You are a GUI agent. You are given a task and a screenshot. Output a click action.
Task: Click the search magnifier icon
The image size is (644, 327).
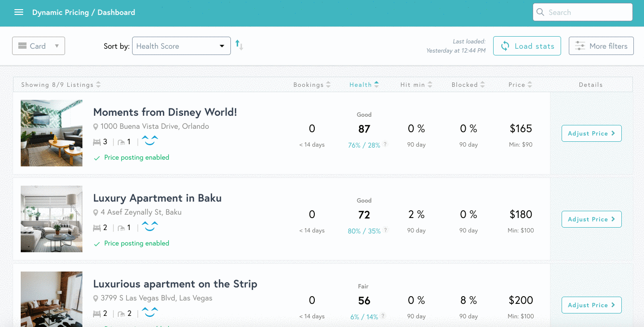pos(540,12)
